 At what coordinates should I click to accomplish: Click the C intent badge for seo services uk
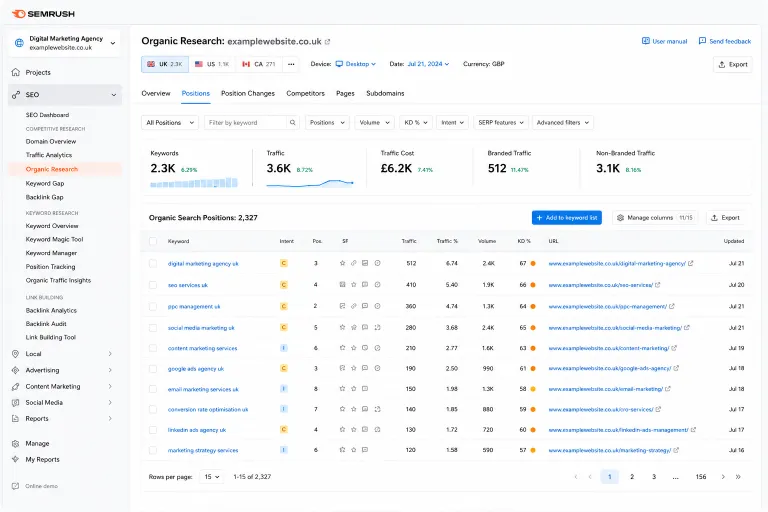tap(284, 285)
